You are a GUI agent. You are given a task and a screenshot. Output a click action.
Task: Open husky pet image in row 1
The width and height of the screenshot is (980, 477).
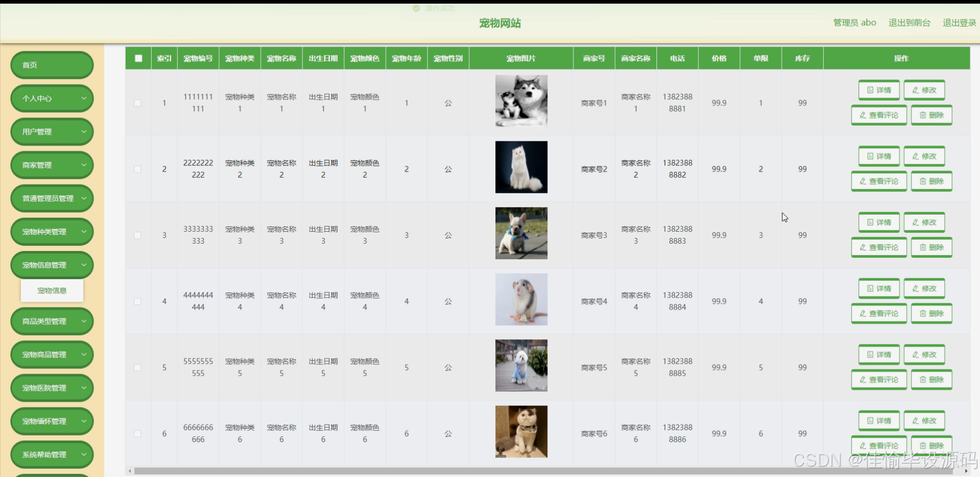tap(521, 101)
